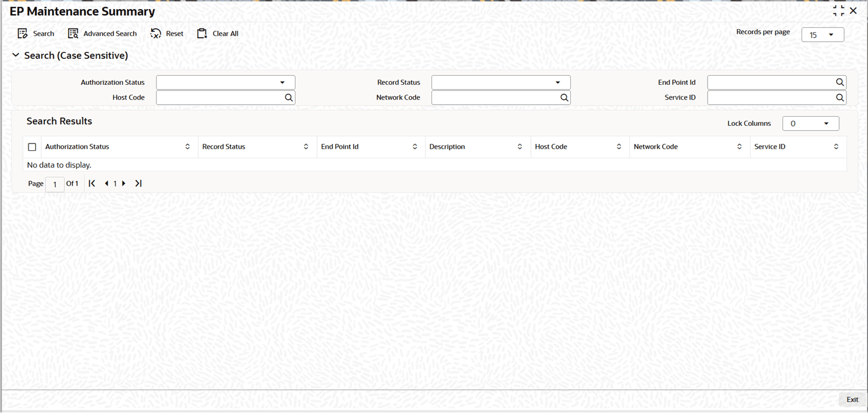Screen dimensions: 868x413
Task: Go to next results page
Action: (x=124, y=183)
